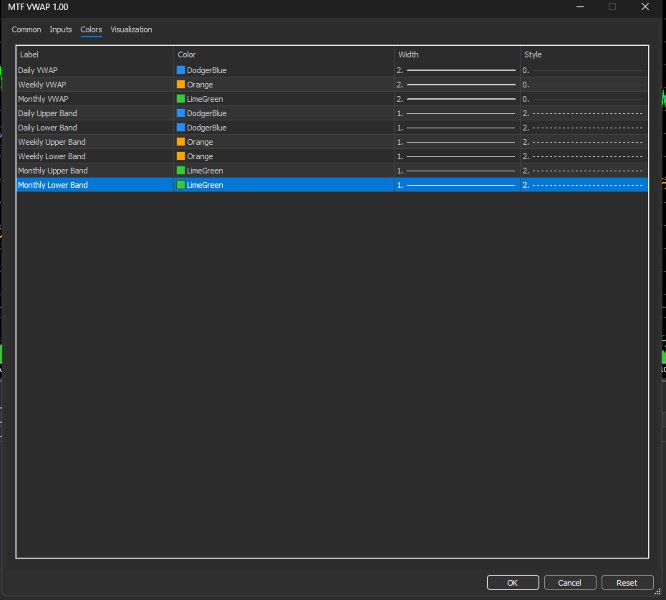Screen dimensions: 666x600
Task: Open style selector for Weekly Lower Band
Action: [584, 156]
